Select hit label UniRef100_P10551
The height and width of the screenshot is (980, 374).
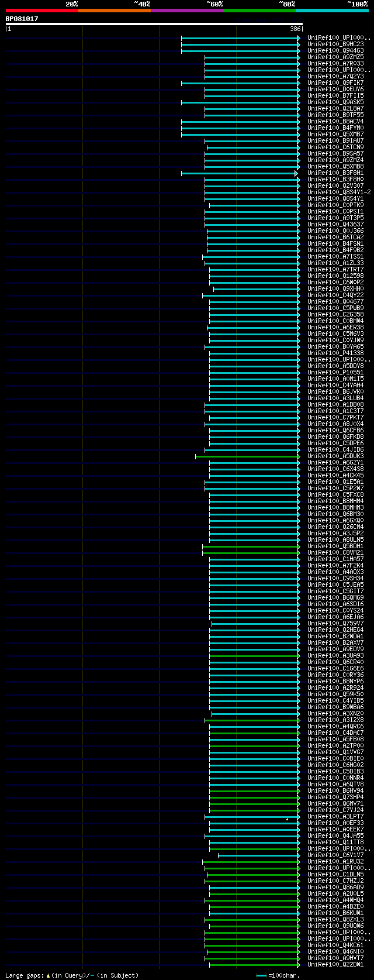tap(335, 372)
